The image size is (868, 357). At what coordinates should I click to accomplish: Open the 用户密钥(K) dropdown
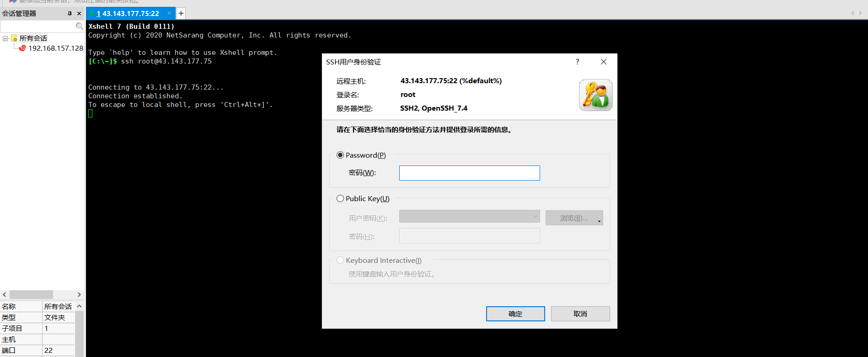(x=469, y=216)
